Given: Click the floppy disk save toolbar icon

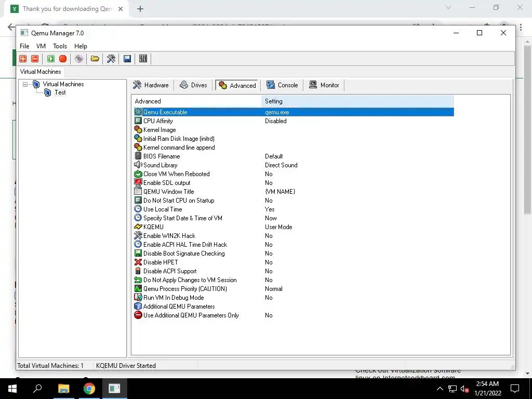Looking at the screenshot, I should point(127,59).
